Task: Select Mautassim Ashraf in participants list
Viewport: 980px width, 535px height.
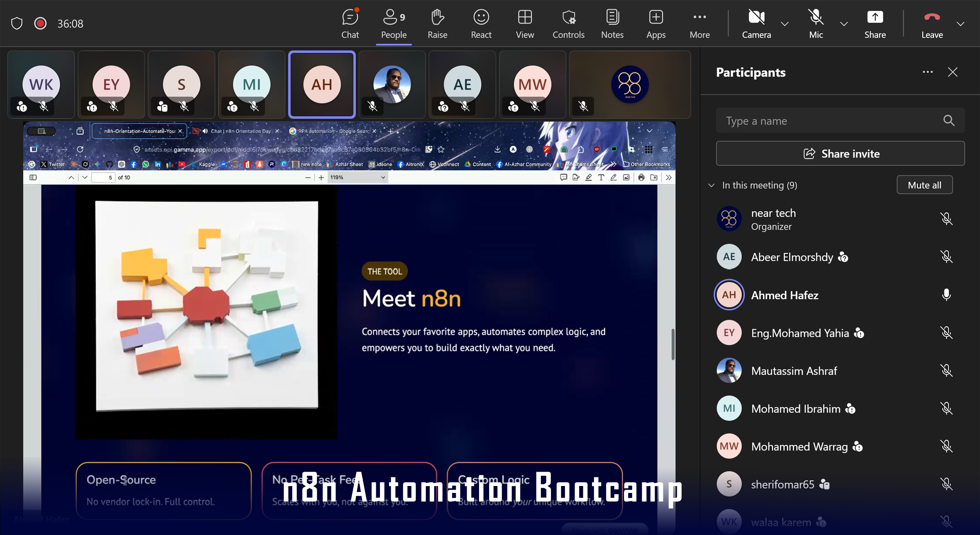Action: pos(794,371)
